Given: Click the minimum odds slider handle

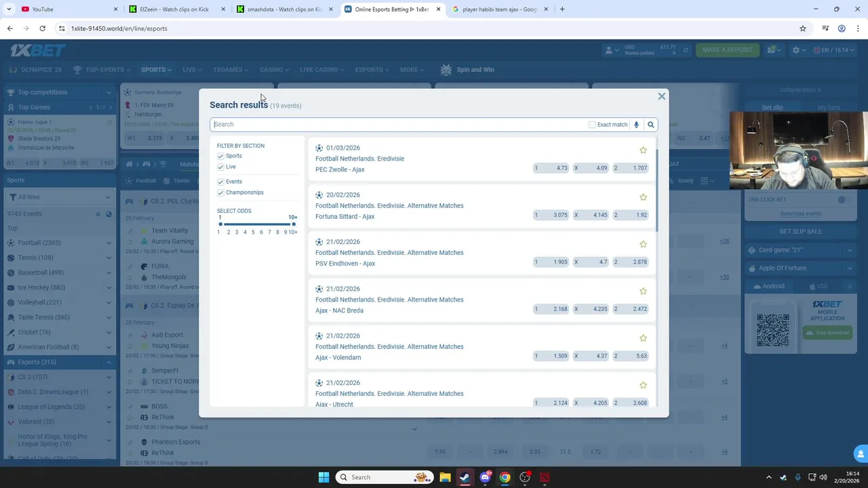Looking at the screenshot, I should [220, 224].
